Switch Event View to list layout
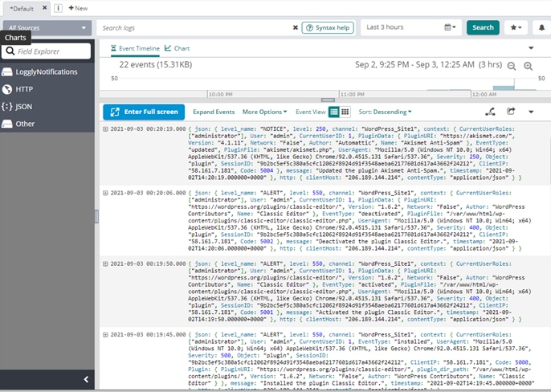This screenshot has width=551, height=392. (x=334, y=112)
